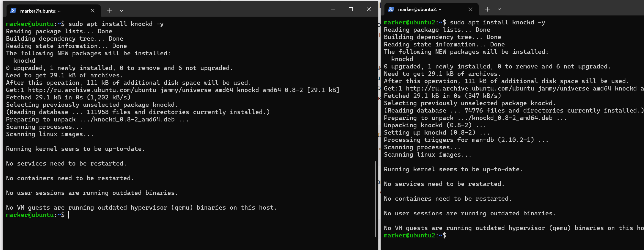Select the marker@ubuntu: ~ tab

click(x=41, y=11)
